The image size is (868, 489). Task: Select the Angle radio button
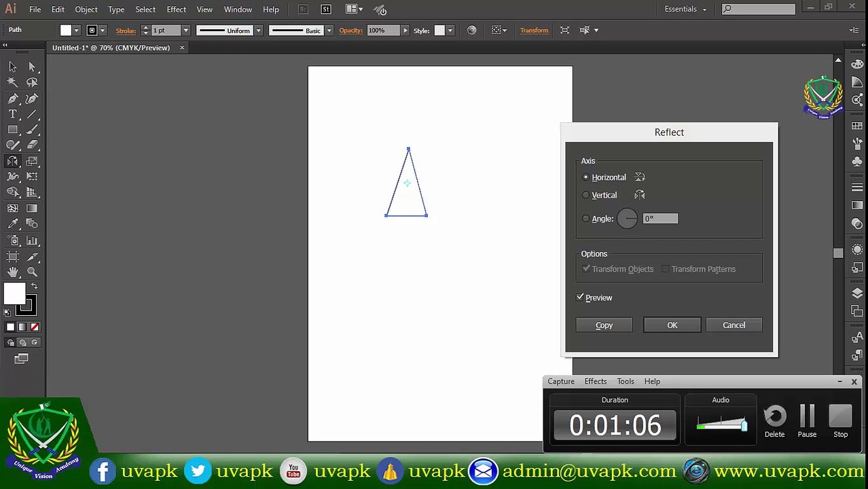586,219
